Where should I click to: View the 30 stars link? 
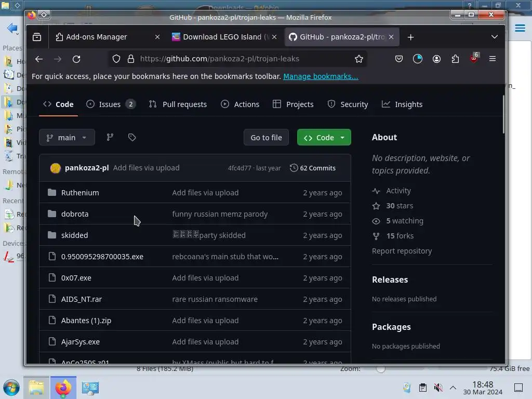click(x=393, y=206)
